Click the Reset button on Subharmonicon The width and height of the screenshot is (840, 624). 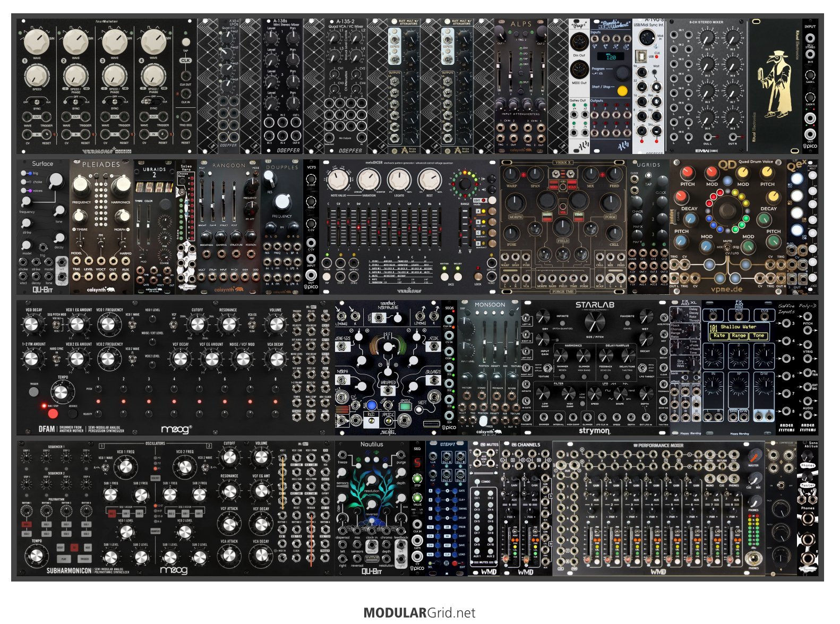(61, 547)
